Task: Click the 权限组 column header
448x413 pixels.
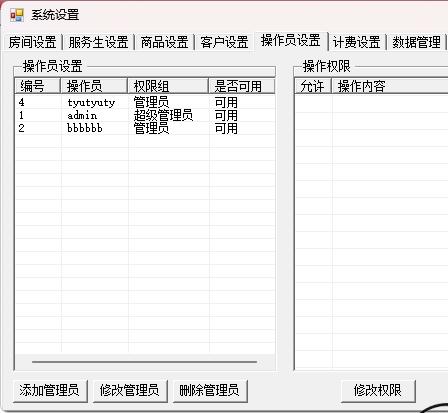Action: coord(168,86)
